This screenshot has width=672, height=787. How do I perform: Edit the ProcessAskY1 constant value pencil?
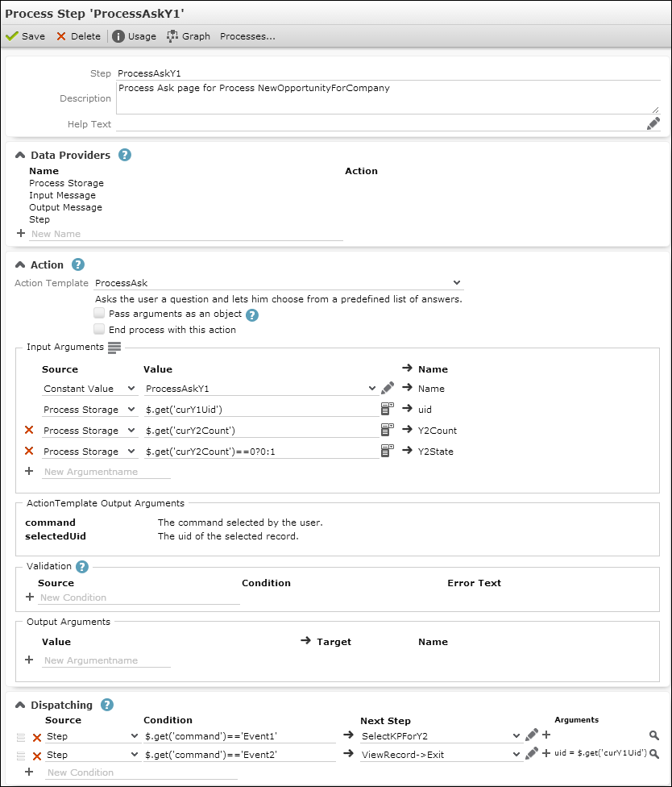(x=387, y=389)
